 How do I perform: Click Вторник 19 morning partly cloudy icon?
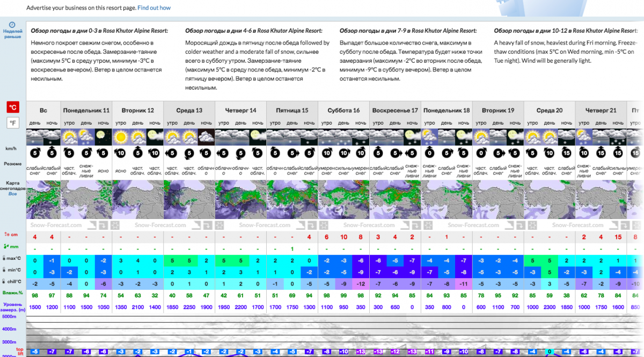[x=481, y=136]
